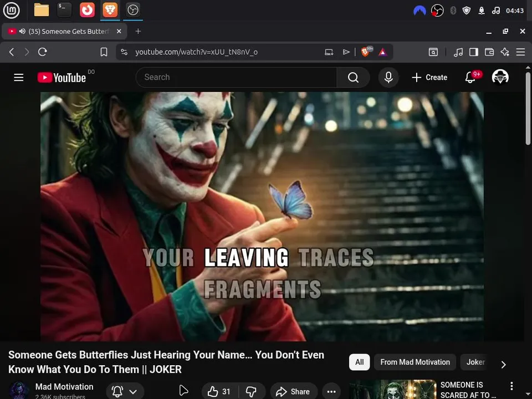
Task: Open the security shield tray icon
Action: pyautogui.click(x=467, y=11)
